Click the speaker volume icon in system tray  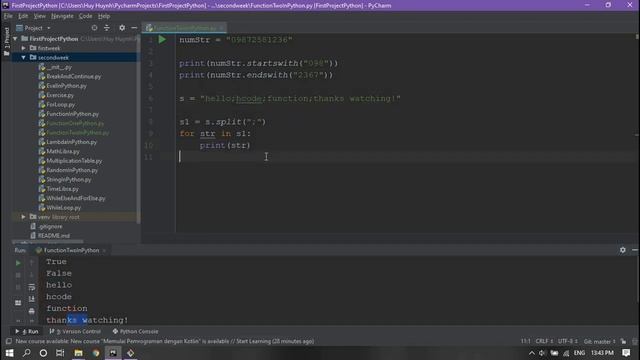(x=542, y=353)
